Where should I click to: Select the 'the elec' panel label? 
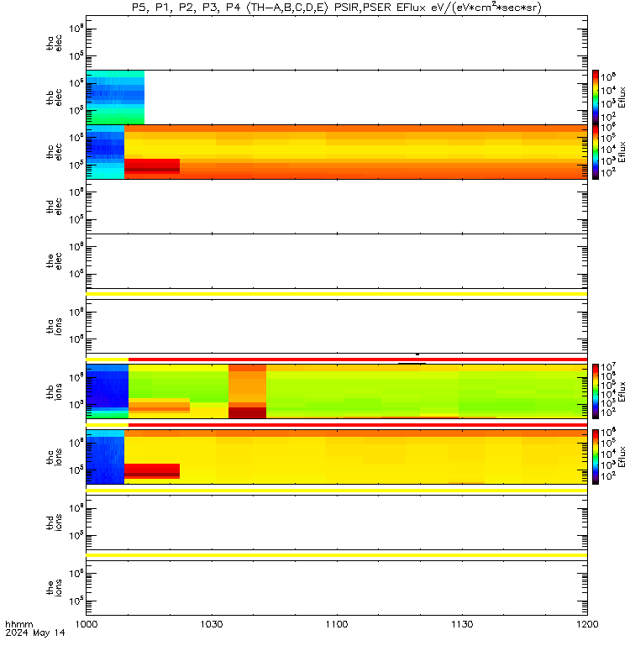(x=55, y=261)
